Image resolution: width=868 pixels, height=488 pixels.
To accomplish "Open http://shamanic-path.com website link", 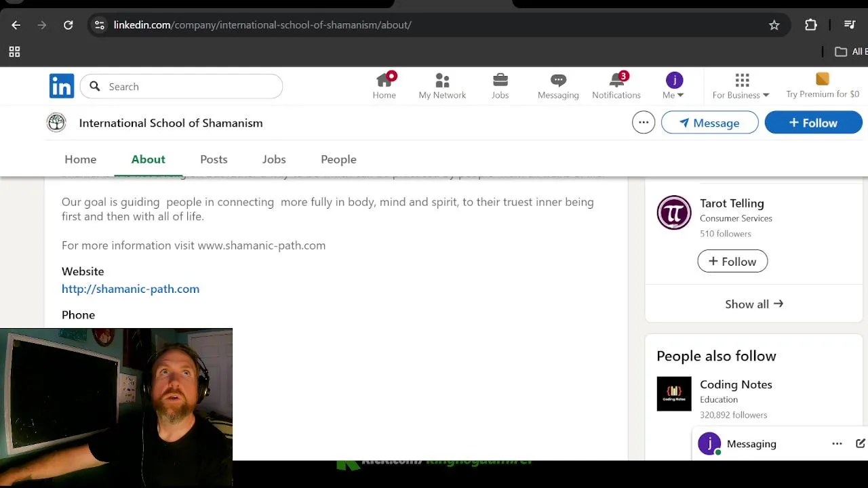I will click(x=130, y=289).
